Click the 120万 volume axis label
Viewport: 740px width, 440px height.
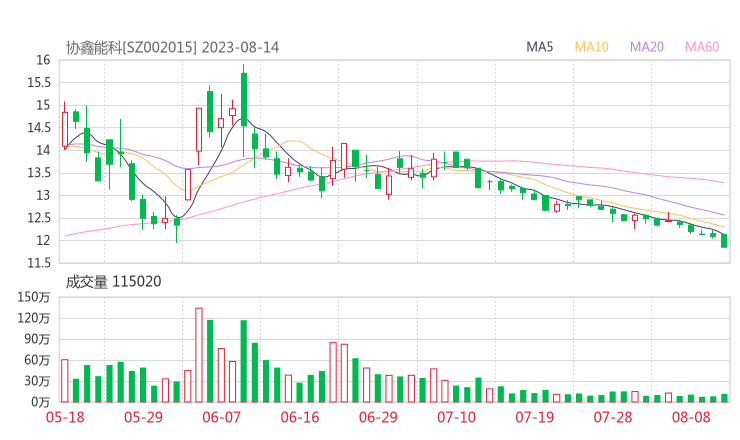(34, 318)
